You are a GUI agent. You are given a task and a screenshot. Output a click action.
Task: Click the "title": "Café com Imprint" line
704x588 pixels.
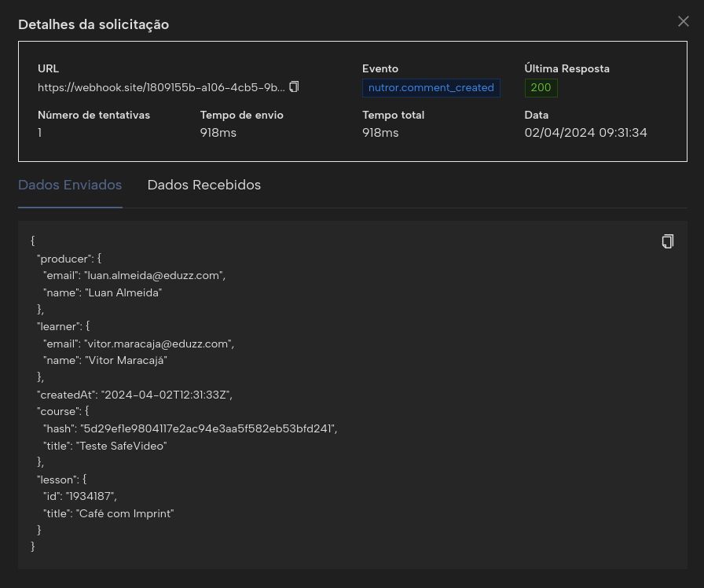coord(108,513)
